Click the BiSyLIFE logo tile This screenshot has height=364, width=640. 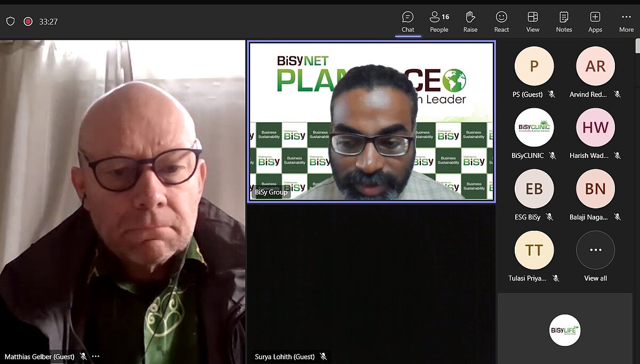coord(565,330)
